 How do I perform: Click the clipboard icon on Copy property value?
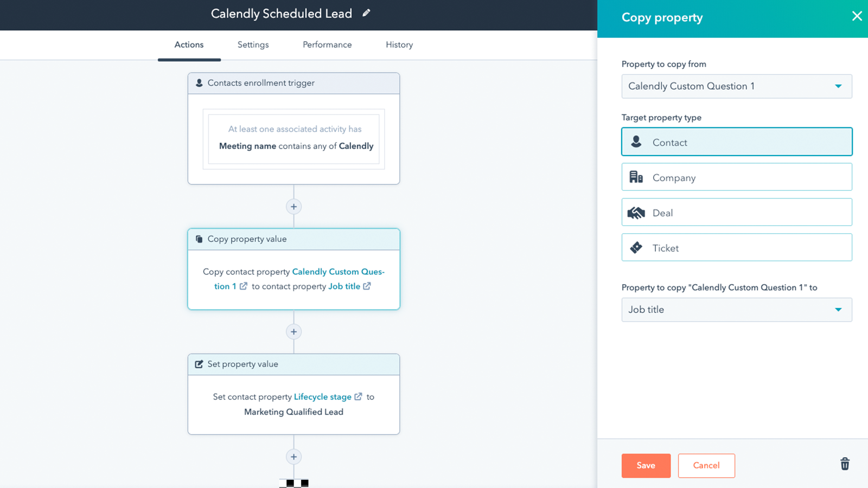point(199,239)
